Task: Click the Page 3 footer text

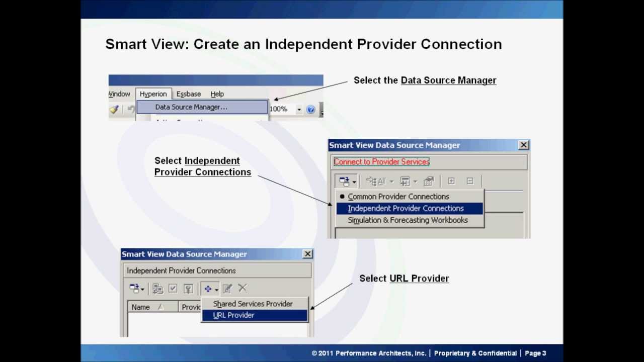Action: 535,353
